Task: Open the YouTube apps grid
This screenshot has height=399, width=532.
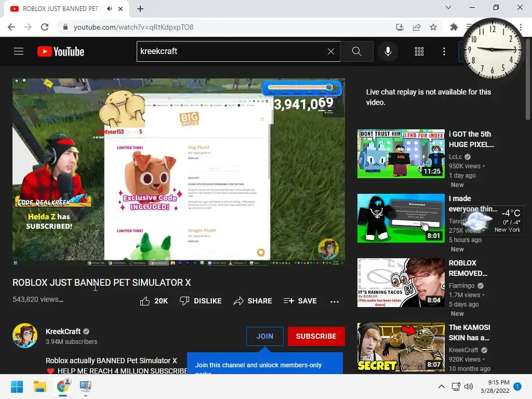Action: (x=419, y=51)
